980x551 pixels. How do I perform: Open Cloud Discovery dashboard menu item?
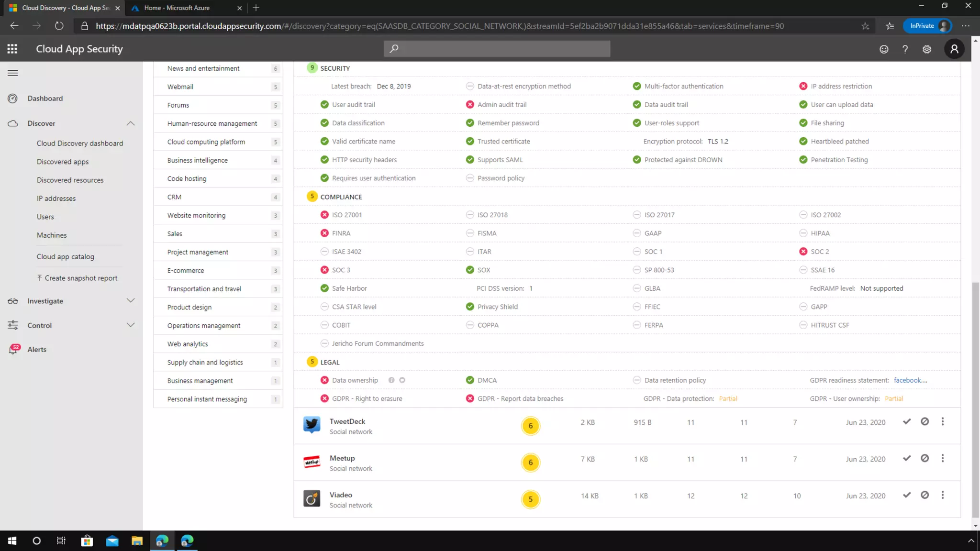(x=80, y=143)
